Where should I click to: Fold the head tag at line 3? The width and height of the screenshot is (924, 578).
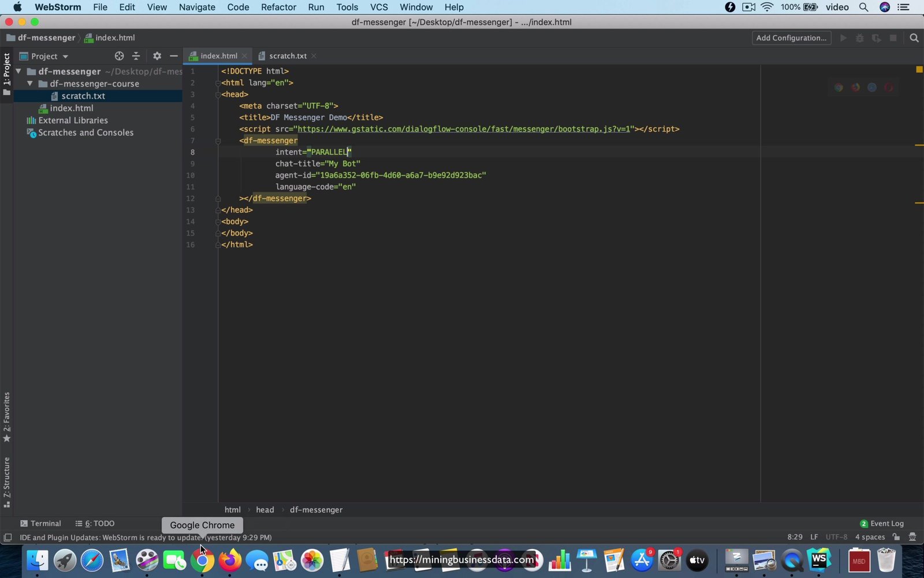click(218, 94)
